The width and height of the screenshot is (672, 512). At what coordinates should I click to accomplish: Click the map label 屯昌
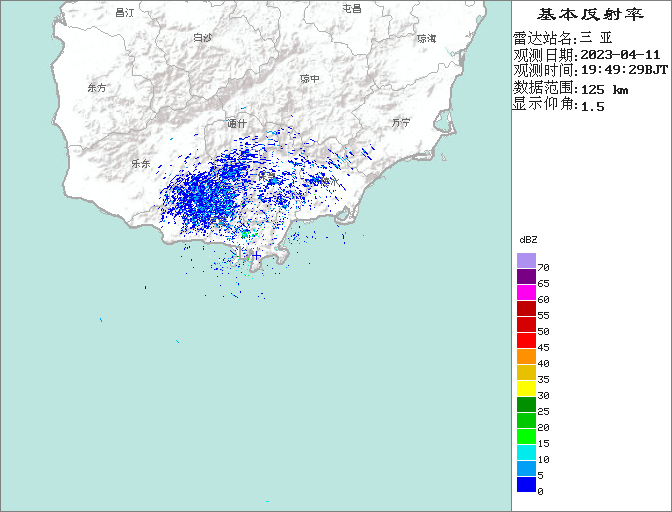tap(352, 8)
